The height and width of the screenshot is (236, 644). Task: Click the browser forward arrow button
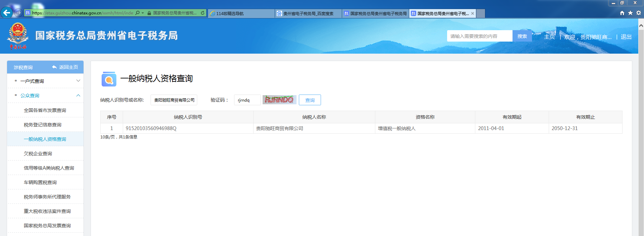[x=18, y=13]
